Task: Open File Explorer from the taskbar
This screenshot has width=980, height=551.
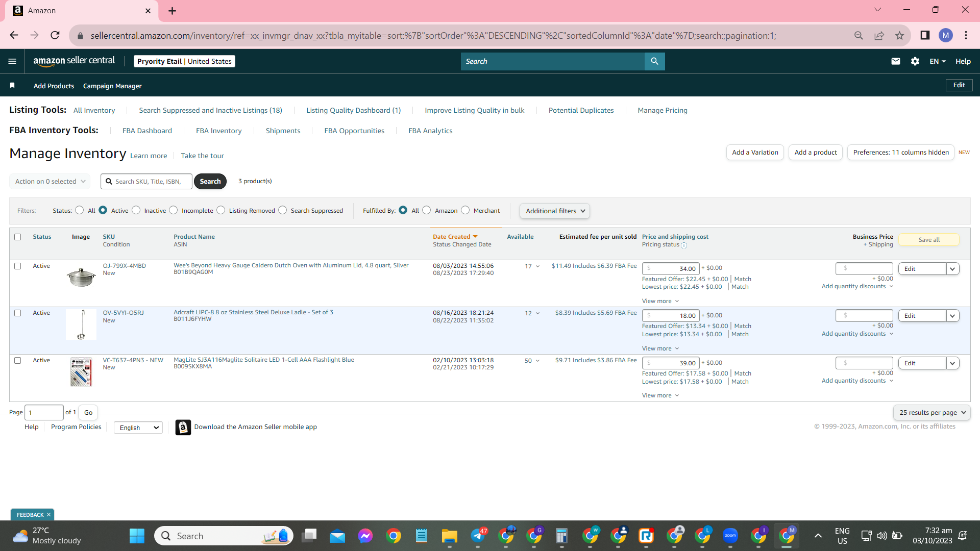Action: 450,536
